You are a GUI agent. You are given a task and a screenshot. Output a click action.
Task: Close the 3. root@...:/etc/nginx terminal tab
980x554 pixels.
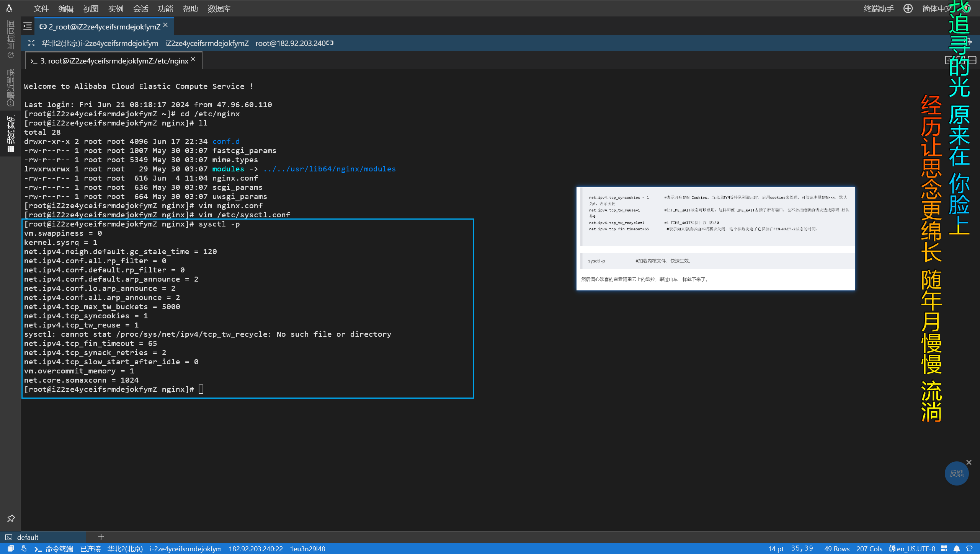click(x=193, y=59)
